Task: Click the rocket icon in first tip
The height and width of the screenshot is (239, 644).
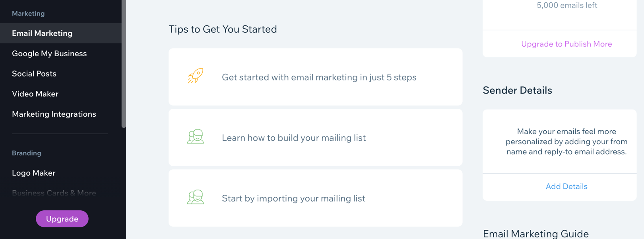Action: point(196,76)
